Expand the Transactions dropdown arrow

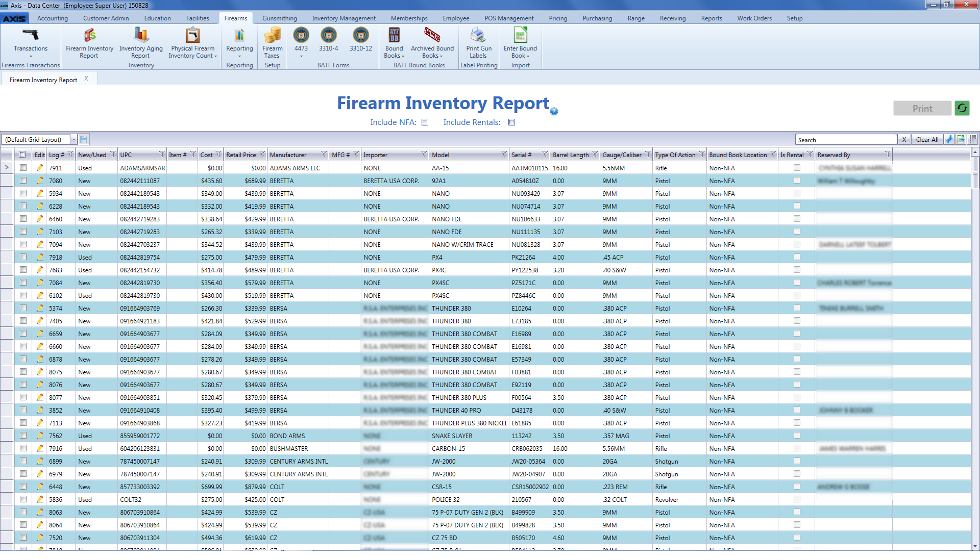(x=31, y=56)
